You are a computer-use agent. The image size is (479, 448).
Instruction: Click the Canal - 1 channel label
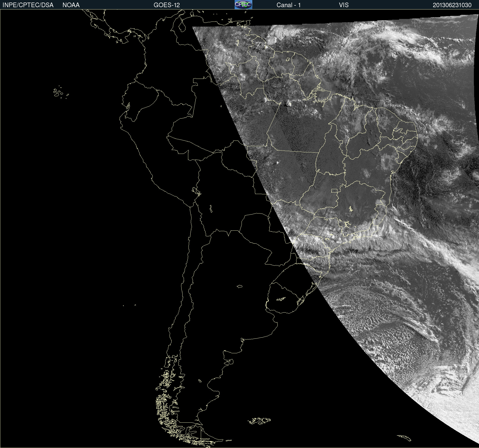[x=289, y=5]
